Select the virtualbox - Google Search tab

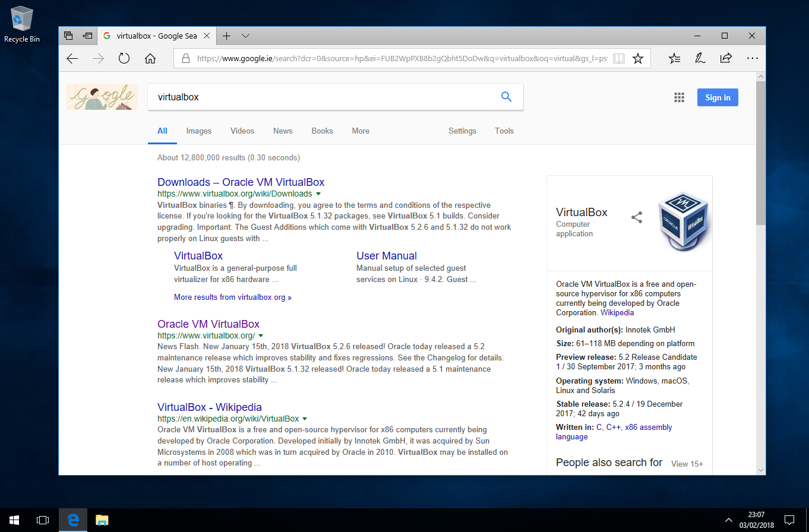(156, 36)
